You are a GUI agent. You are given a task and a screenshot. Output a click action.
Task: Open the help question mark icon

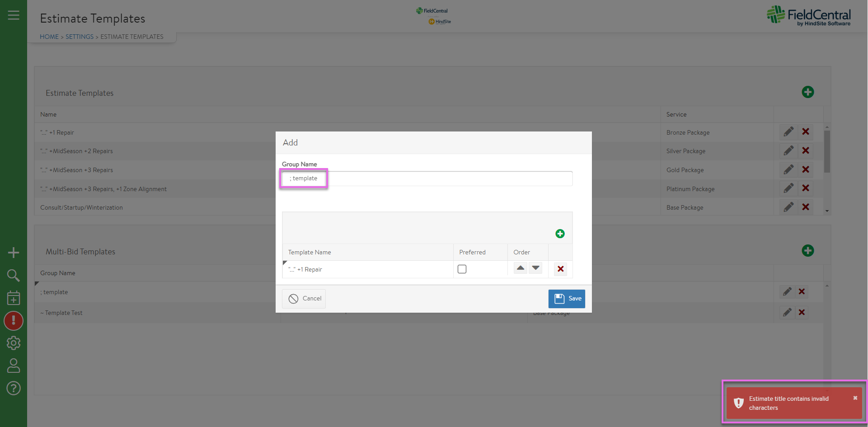[14, 388]
